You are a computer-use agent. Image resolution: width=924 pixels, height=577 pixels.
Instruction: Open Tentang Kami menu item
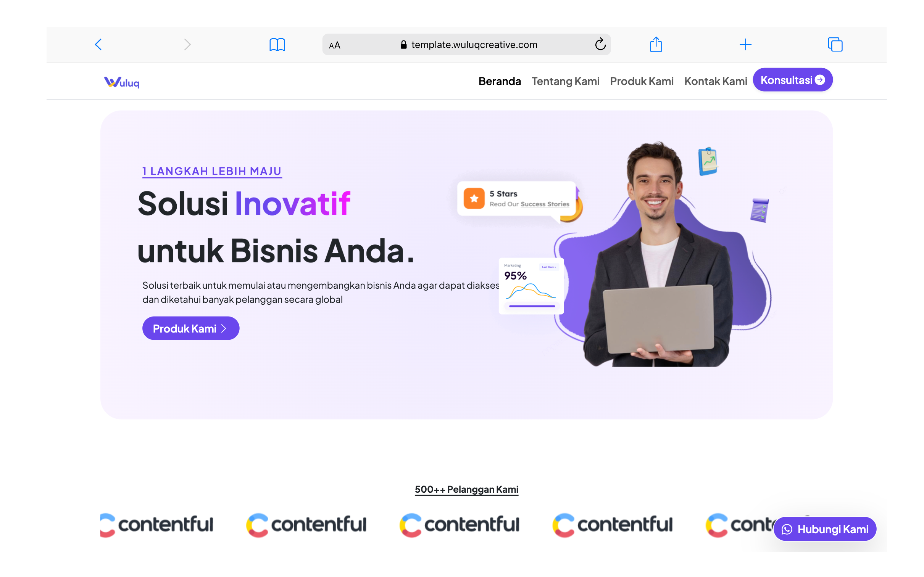coord(565,81)
